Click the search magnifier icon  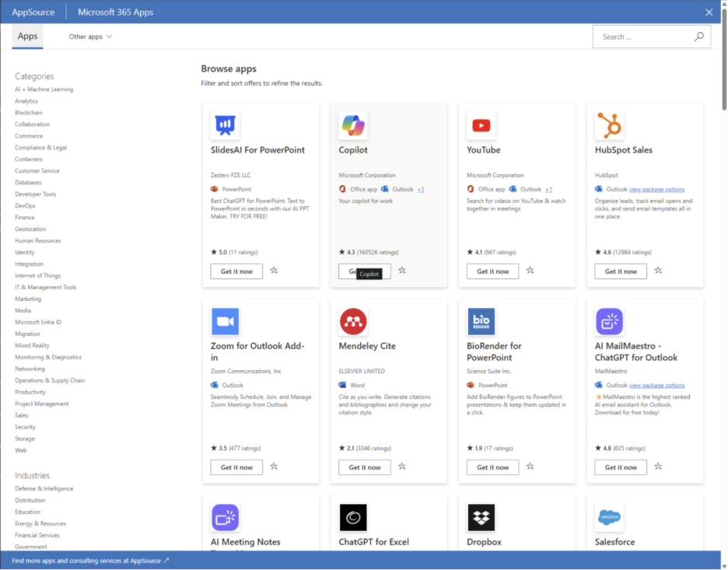coord(699,37)
